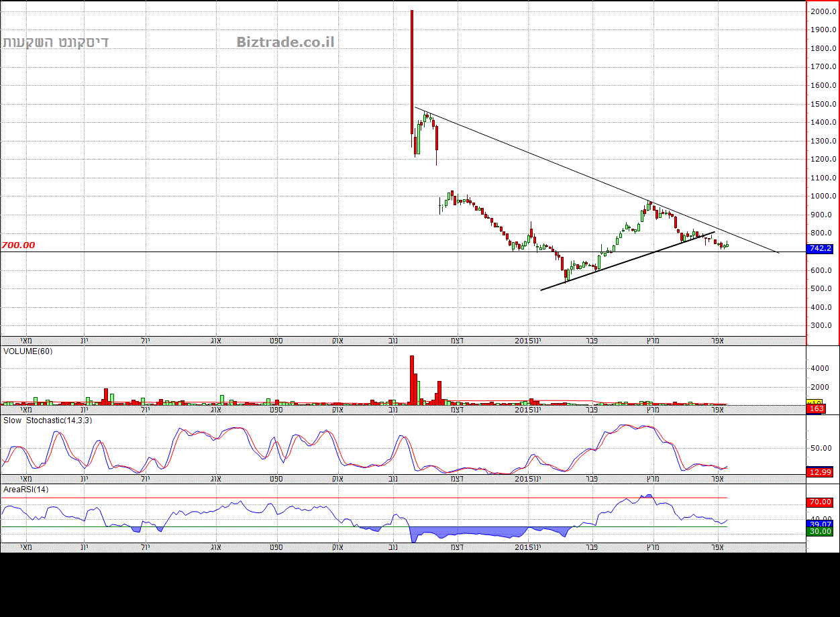
Task: Click מאי on the price chart date axis
Action: click(27, 341)
